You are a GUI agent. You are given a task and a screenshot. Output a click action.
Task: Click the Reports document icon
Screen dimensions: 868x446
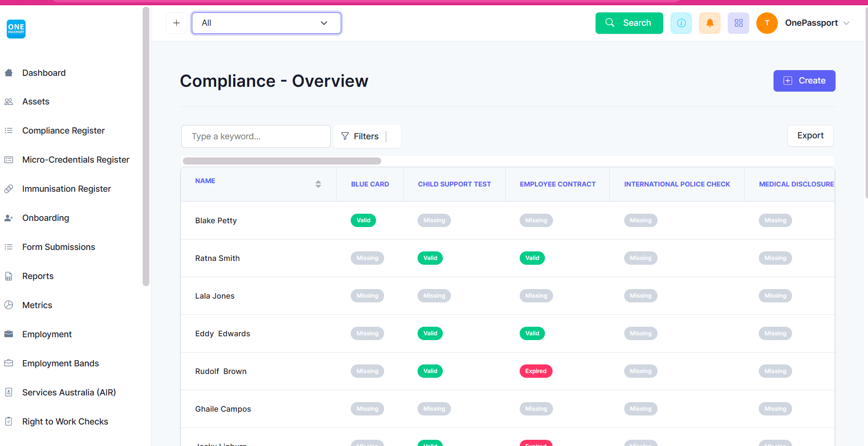coord(9,276)
